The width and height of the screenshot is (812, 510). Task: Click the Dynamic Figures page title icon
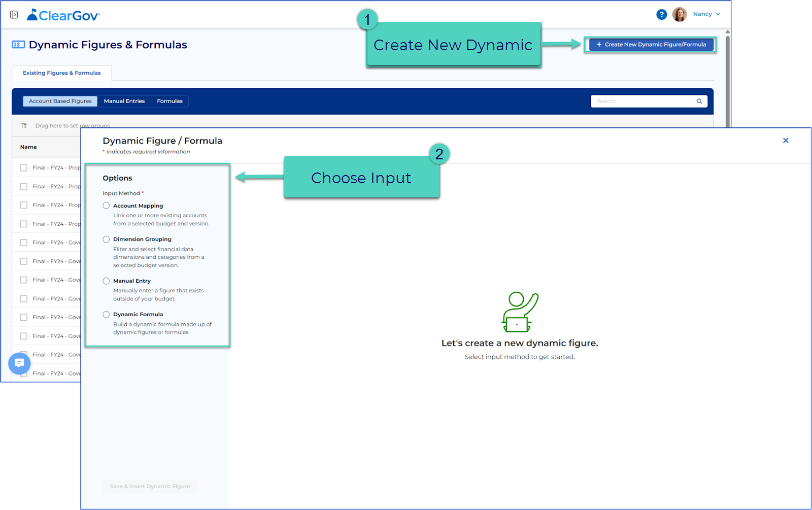[18, 45]
